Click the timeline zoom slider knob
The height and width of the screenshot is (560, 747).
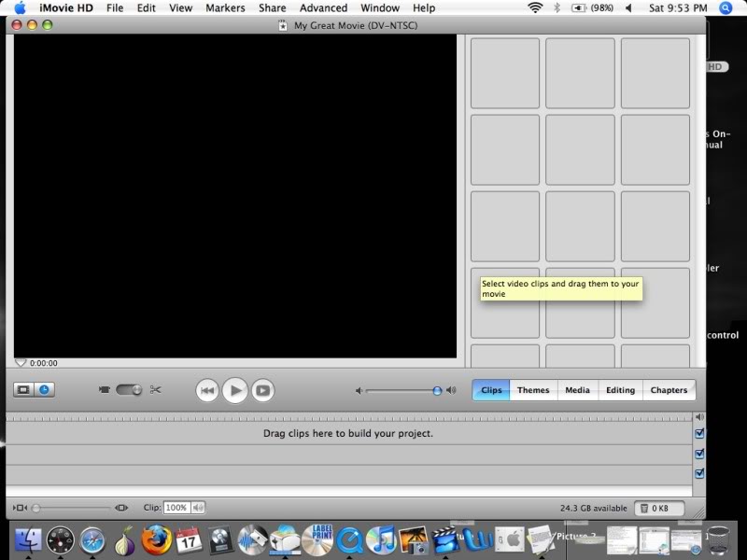(35, 508)
